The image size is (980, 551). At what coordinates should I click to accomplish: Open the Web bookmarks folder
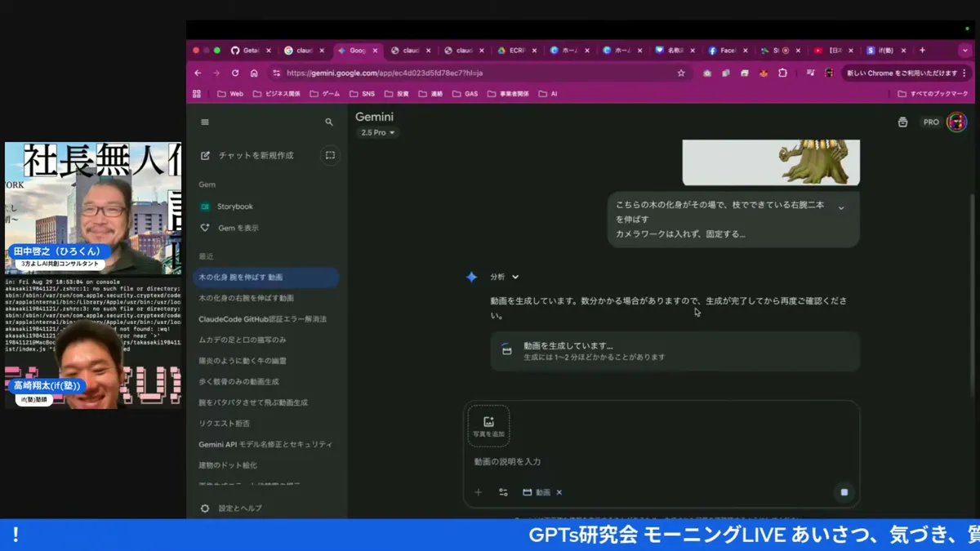tap(230, 94)
